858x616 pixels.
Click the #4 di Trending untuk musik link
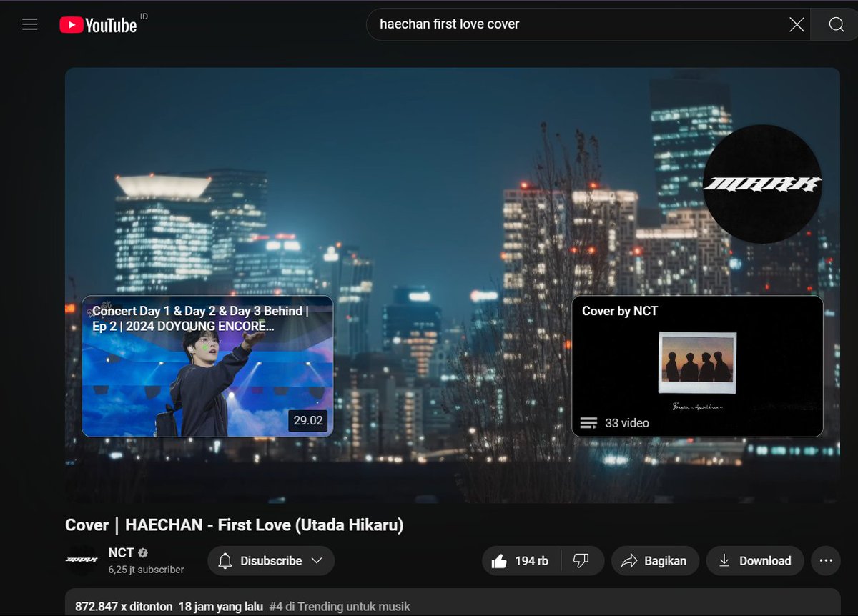pyautogui.click(x=340, y=607)
